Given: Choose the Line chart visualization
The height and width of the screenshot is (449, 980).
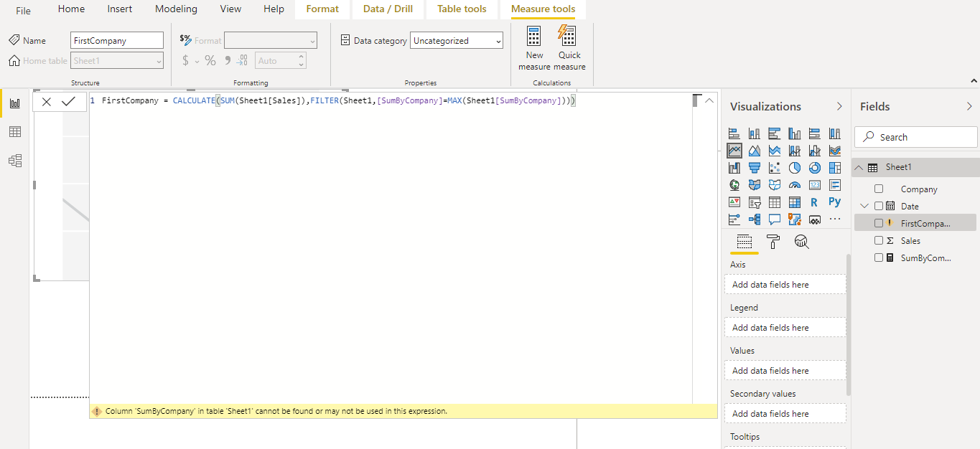Looking at the screenshot, I should click(x=734, y=151).
